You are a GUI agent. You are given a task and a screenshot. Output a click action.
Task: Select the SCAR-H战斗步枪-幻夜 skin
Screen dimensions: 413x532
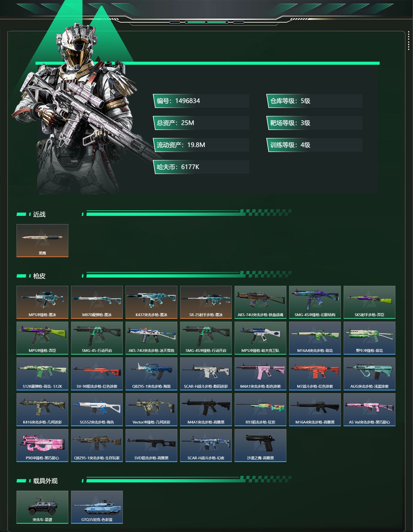[206, 446]
